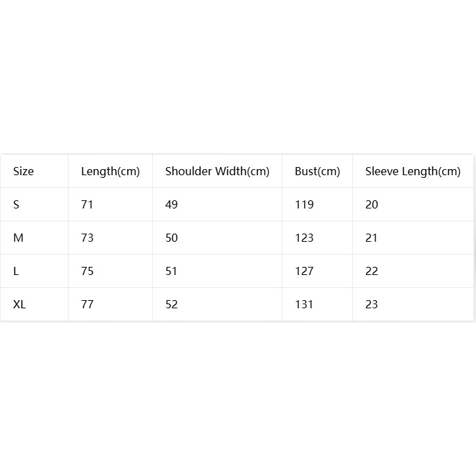Click bust value 123 in M row
This screenshot has height=476, width=476.
(304, 238)
